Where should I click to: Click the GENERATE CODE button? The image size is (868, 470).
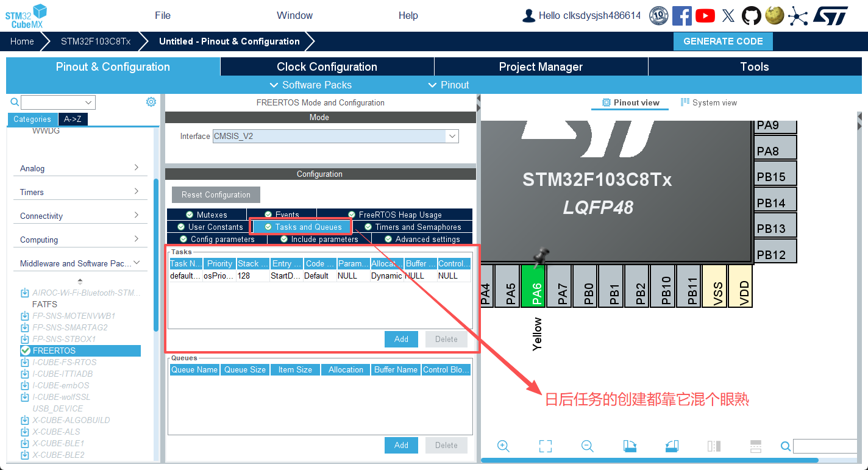tap(723, 41)
